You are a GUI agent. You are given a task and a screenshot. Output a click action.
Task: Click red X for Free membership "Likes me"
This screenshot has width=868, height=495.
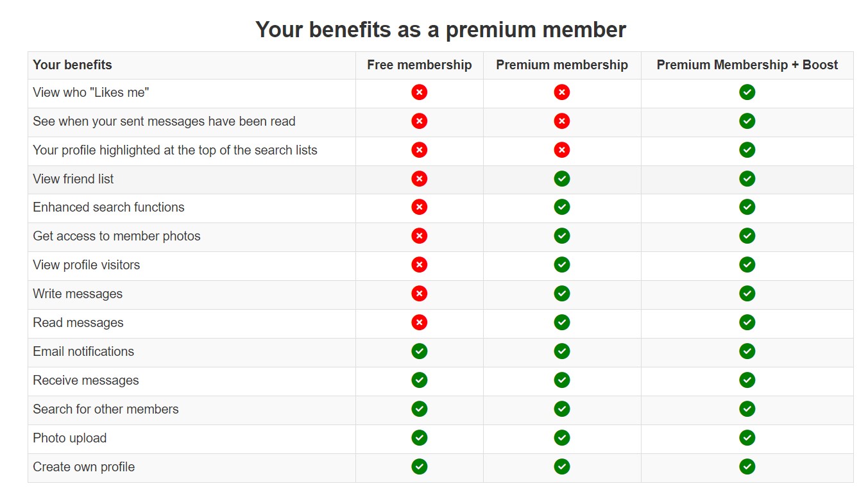419,92
